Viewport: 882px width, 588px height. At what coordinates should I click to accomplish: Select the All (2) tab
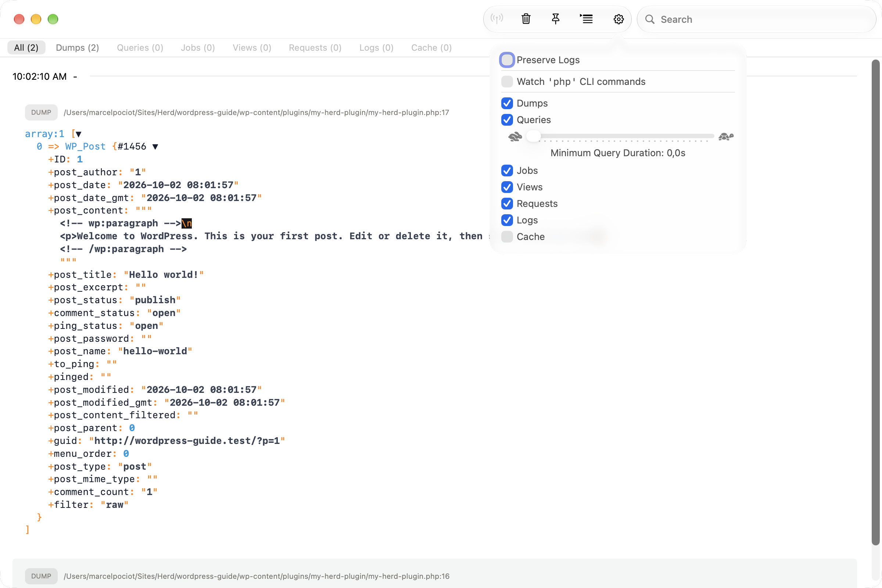26,48
